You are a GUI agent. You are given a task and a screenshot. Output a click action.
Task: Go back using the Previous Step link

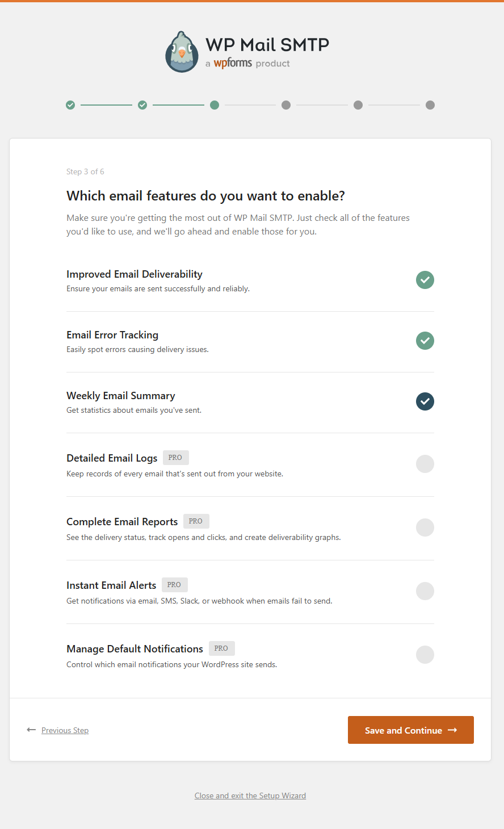[x=65, y=730]
